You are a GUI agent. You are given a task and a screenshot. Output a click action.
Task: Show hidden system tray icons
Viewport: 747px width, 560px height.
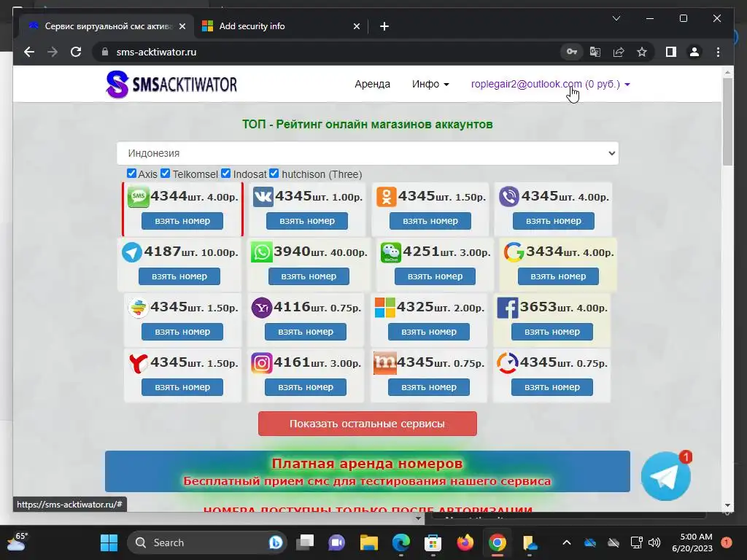566,542
